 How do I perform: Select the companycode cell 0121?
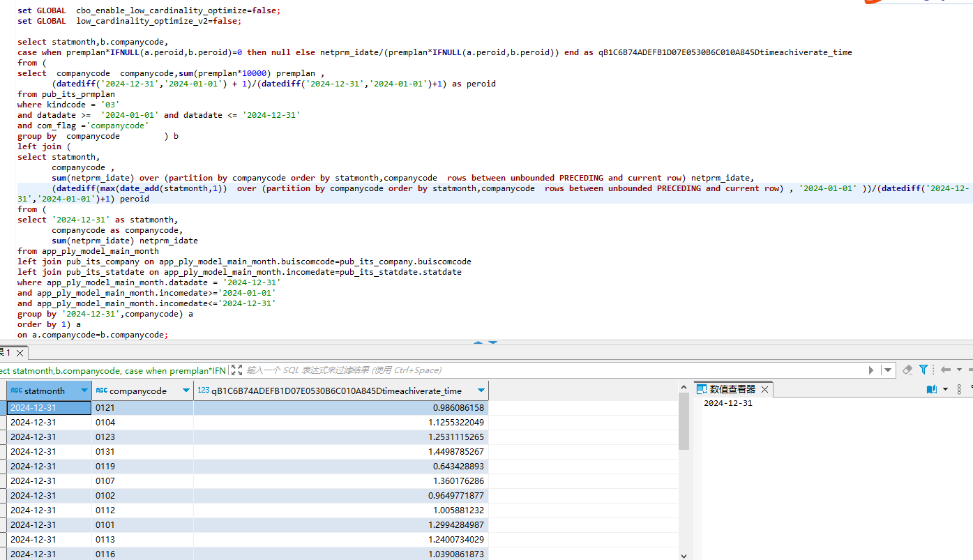(x=142, y=408)
